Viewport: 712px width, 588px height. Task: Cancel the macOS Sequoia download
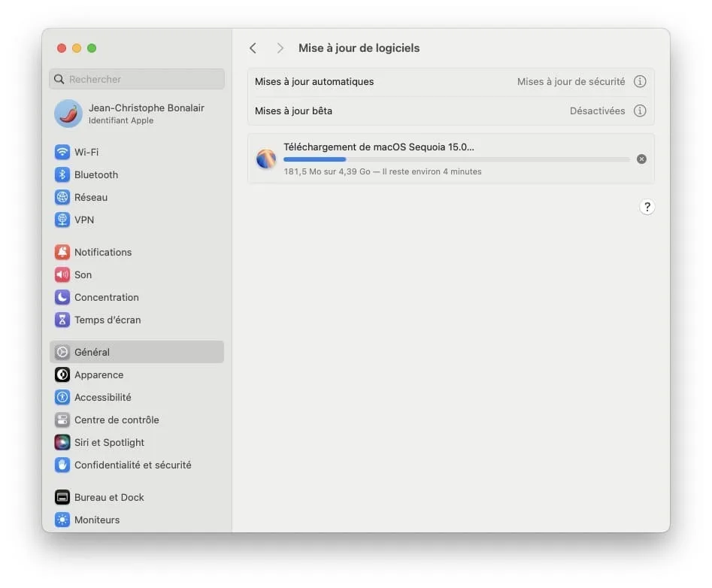[x=641, y=159]
